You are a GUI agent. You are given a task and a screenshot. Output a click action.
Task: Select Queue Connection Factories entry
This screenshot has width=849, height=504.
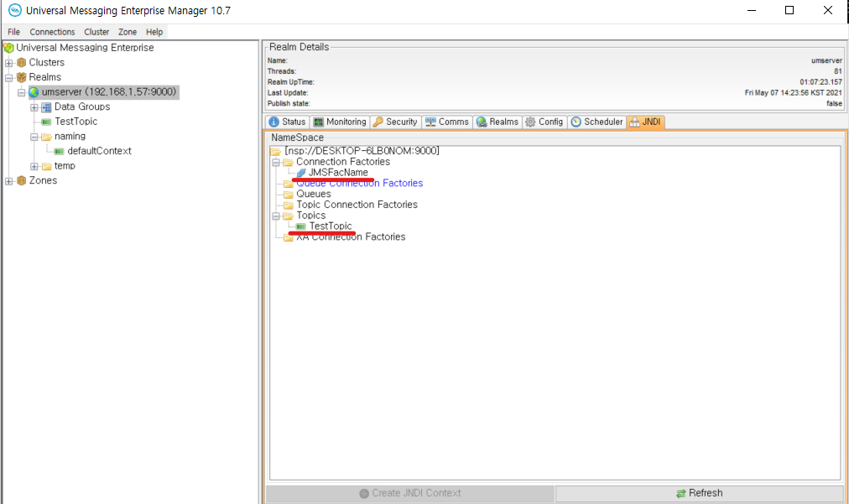click(x=359, y=184)
